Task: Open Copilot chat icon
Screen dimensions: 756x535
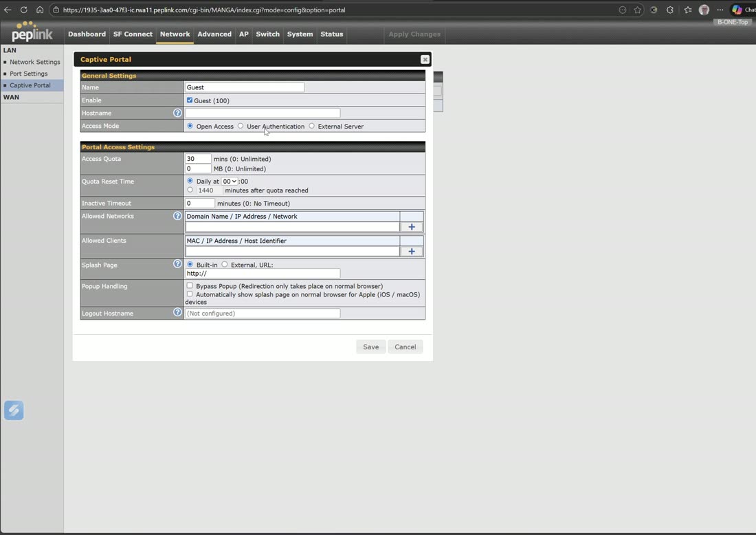Action: [737, 10]
